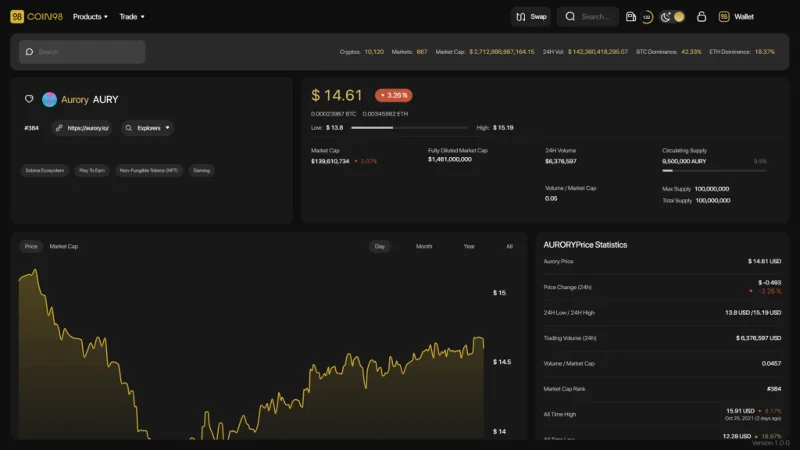Image resolution: width=800 pixels, height=450 pixels.
Task: Click the Total Supply 100,000,000 value
Action: click(x=713, y=201)
